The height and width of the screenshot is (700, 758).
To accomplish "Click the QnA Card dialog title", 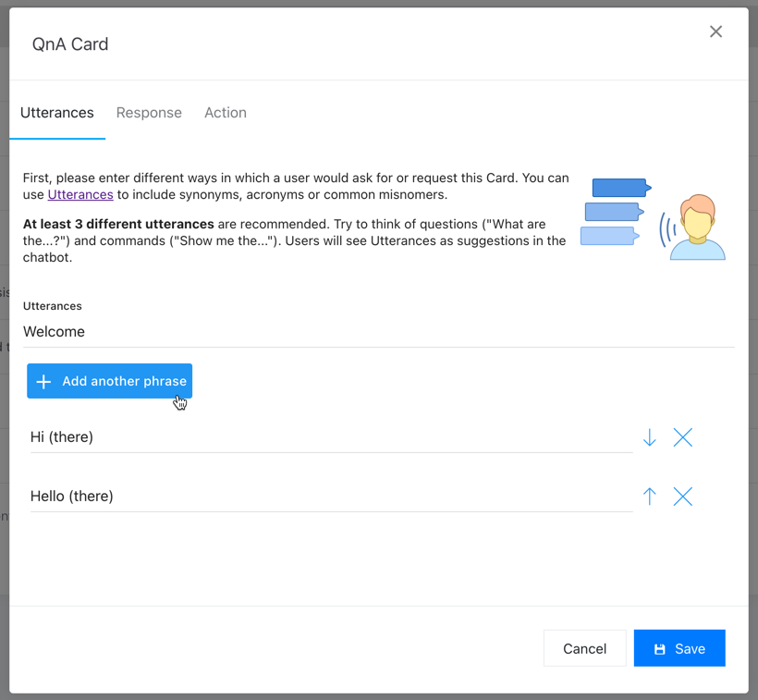I will point(70,44).
